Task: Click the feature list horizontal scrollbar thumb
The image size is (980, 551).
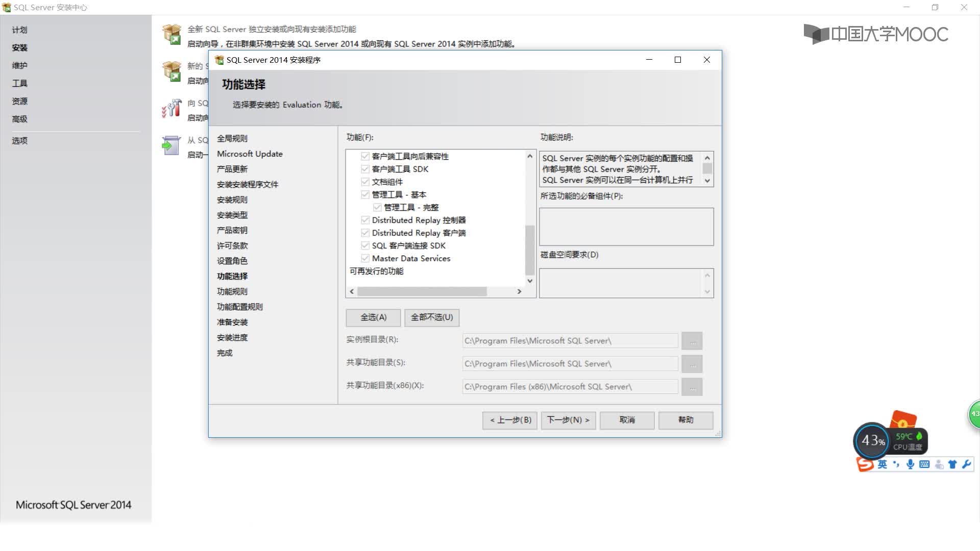Action: 422,291
